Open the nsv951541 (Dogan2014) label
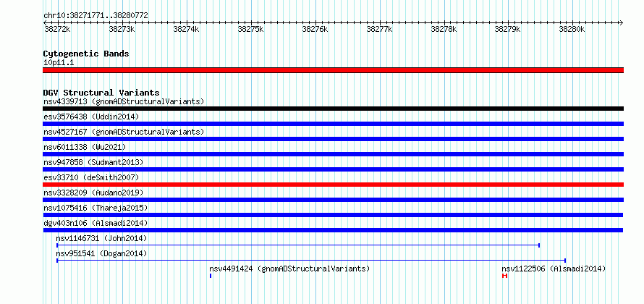 point(101,253)
